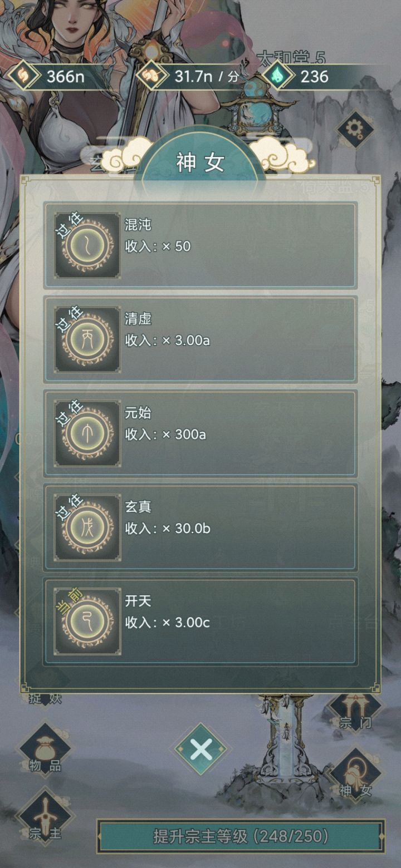401x868 pixels.
Task: Select the 开天 income ×3.00c row
Action: coord(200,622)
